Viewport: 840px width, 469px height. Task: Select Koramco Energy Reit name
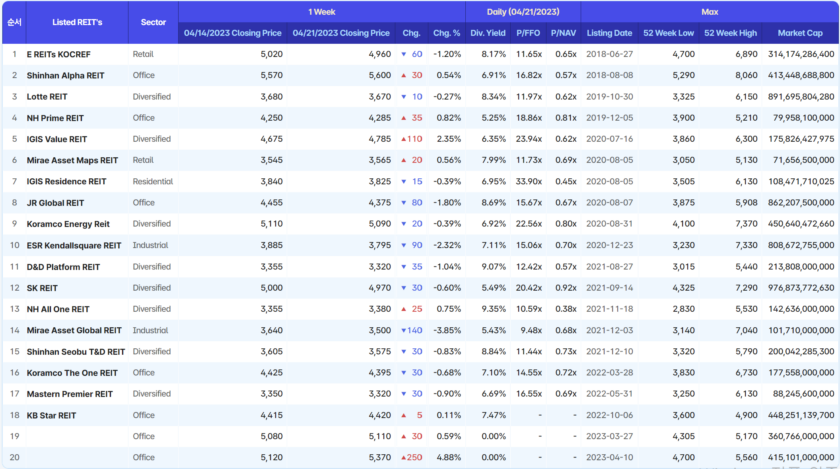click(68, 224)
